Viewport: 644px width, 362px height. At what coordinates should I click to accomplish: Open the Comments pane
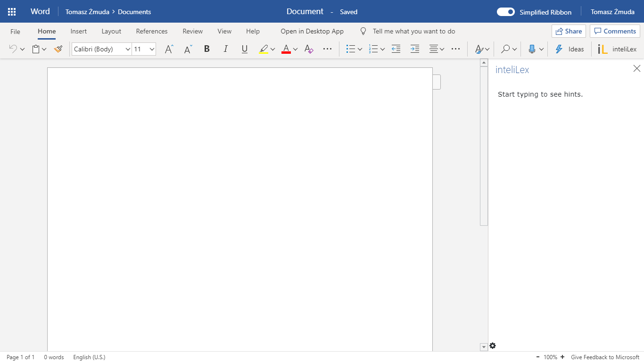click(615, 31)
